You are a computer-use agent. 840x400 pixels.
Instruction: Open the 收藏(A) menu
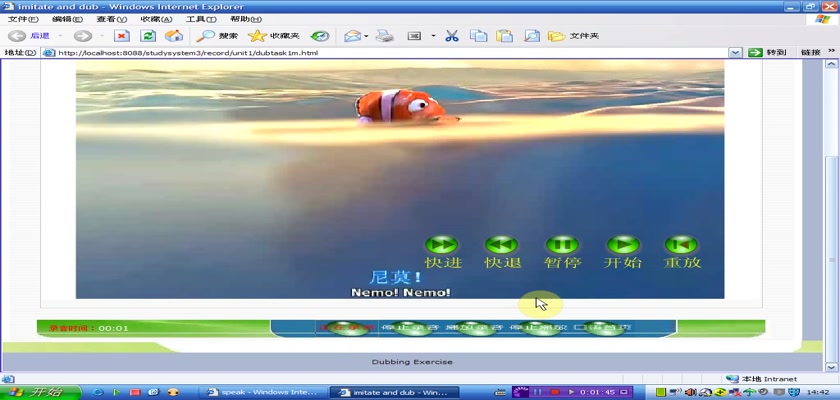(x=156, y=19)
